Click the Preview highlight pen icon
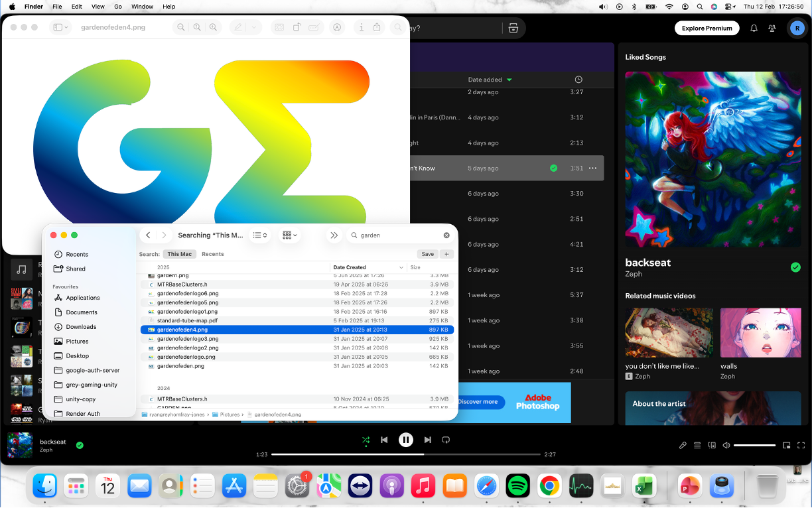812x508 pixels. coord(237,27)
